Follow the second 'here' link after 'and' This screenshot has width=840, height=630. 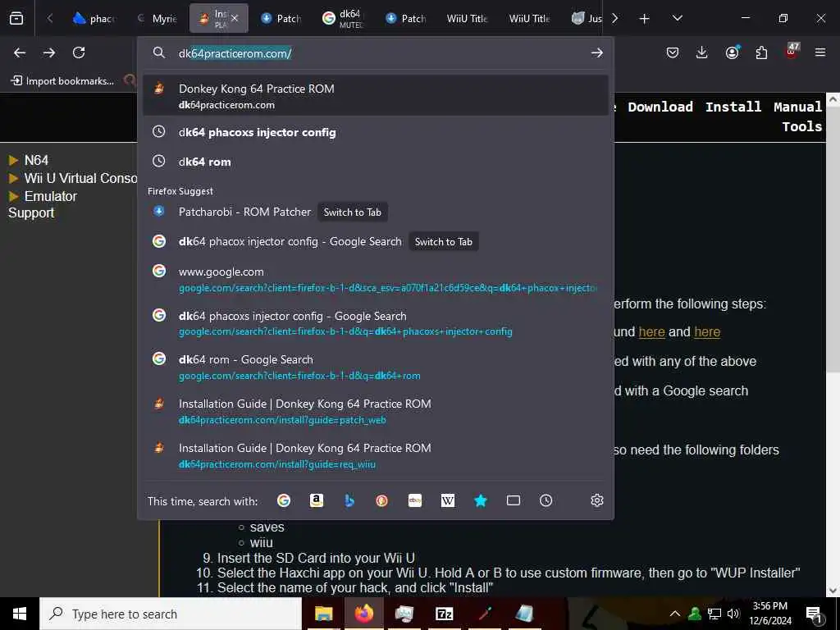(x=707, y=331)
